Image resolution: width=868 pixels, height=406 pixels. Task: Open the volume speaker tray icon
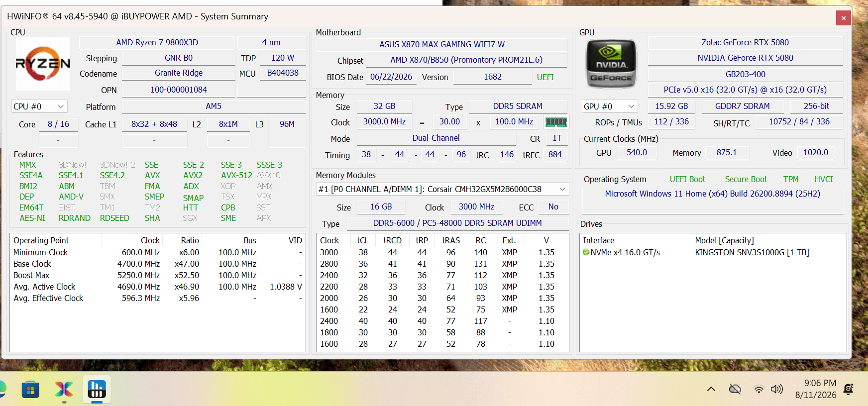point(776,389)
